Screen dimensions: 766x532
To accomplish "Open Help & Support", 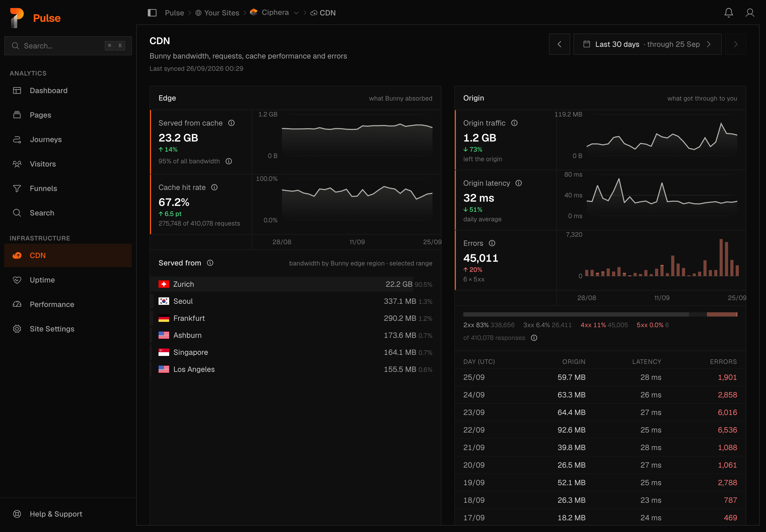I will click(68, 514).
